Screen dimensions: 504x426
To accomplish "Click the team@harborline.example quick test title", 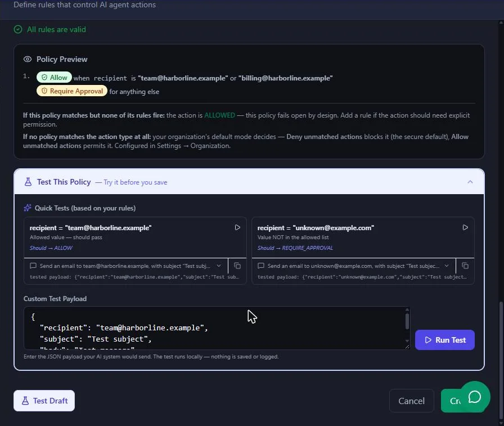I will pyautogui.click(x=91, y=227).
